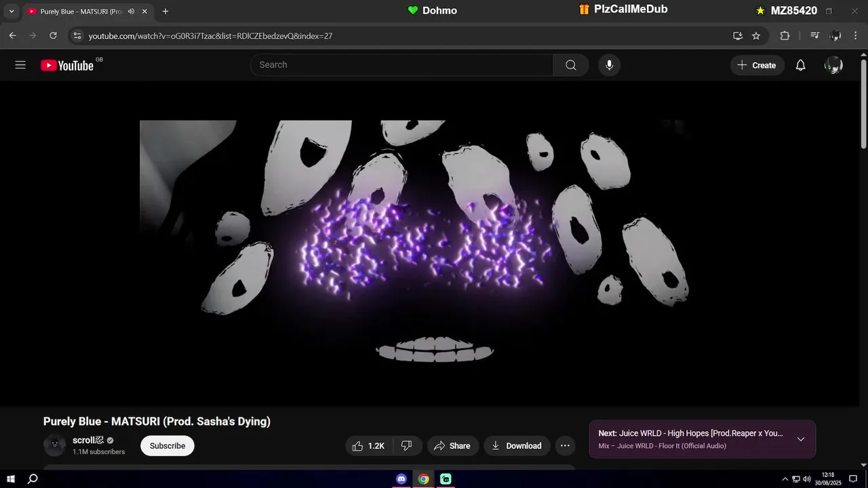Focus the browser address bar URL
The image size is (868, 488).
[210, 36]
